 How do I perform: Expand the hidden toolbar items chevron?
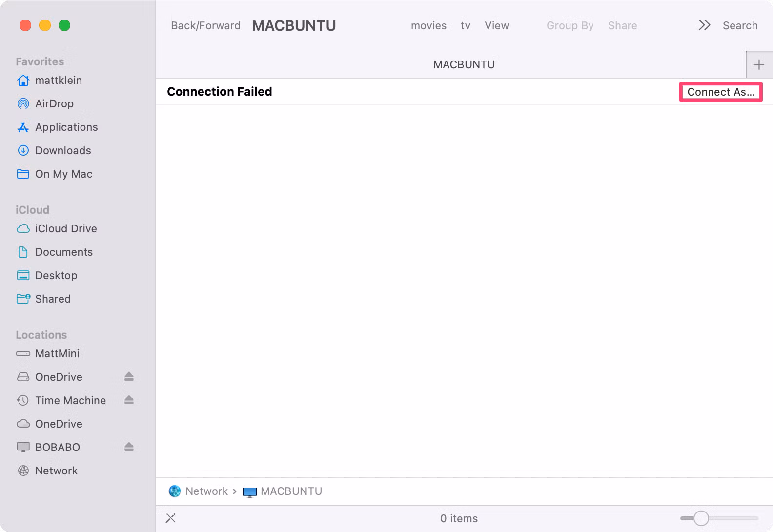click(x=704, y=25)
